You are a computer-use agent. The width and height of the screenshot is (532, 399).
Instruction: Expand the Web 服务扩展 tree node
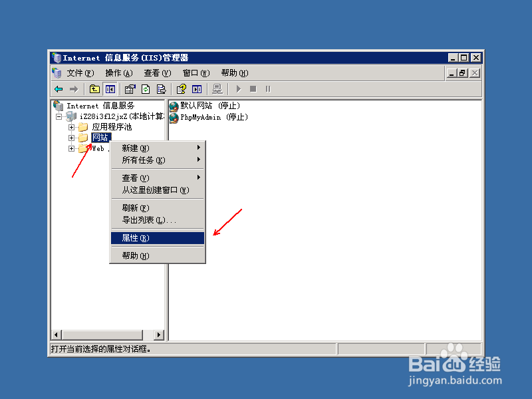pyautogui.click(x=72, y=148)
